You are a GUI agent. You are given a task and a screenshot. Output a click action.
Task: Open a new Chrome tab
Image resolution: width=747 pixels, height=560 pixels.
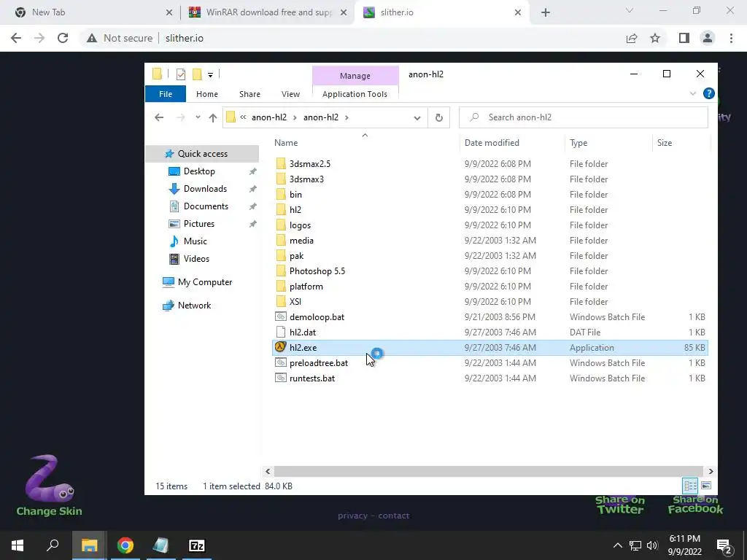546,12
